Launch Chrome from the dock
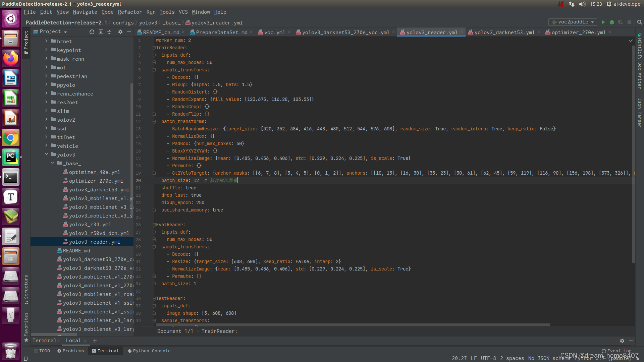 coord(11,137)
